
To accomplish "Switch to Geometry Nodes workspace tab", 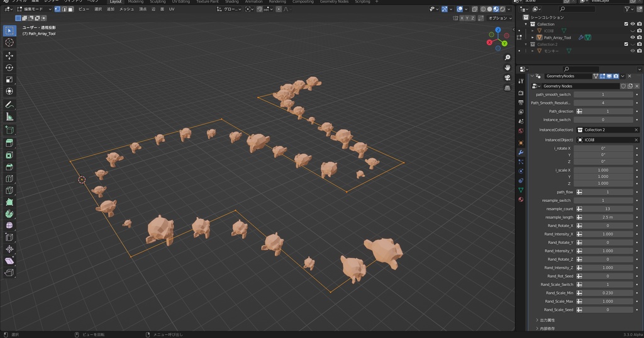I will [x=335, y=2].
